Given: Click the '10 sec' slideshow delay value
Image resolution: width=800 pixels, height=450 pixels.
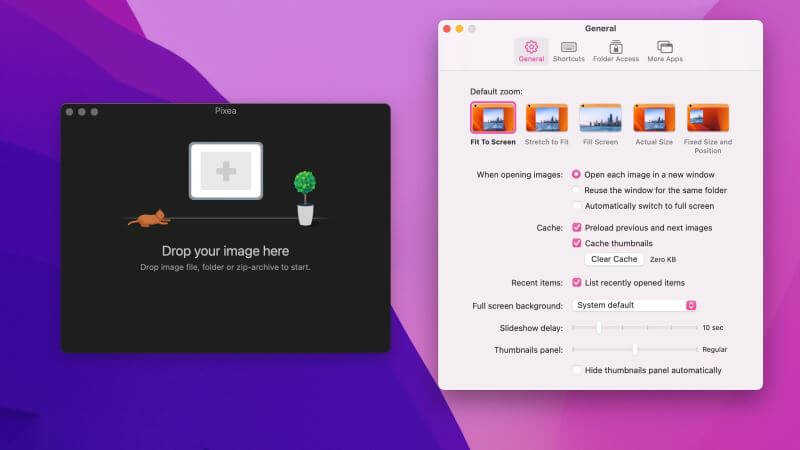Looking at the screenshot, I should (713, 328).
